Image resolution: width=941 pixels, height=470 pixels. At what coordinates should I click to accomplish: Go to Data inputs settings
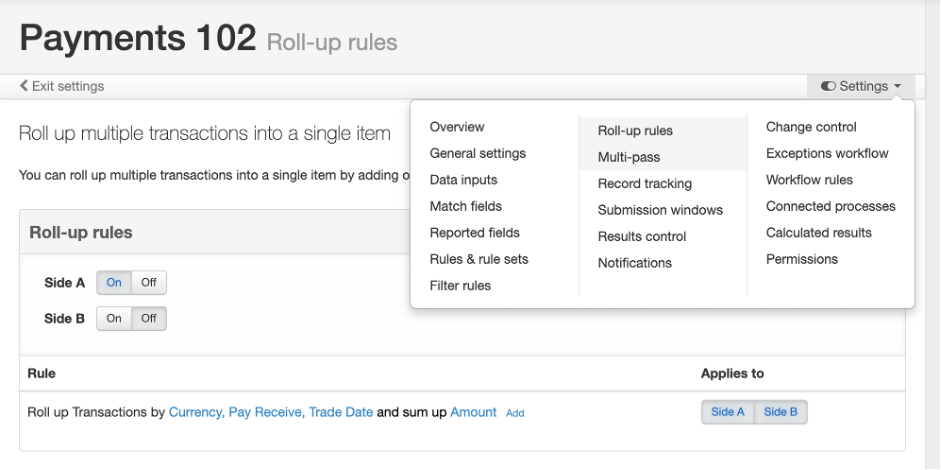pyautogui.click(x=463, y=180)
